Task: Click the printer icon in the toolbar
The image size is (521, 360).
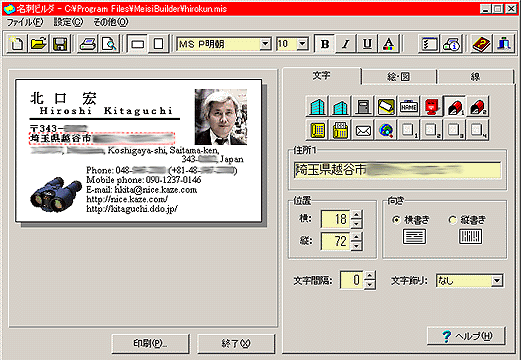Action: click(x=88, y=44)
